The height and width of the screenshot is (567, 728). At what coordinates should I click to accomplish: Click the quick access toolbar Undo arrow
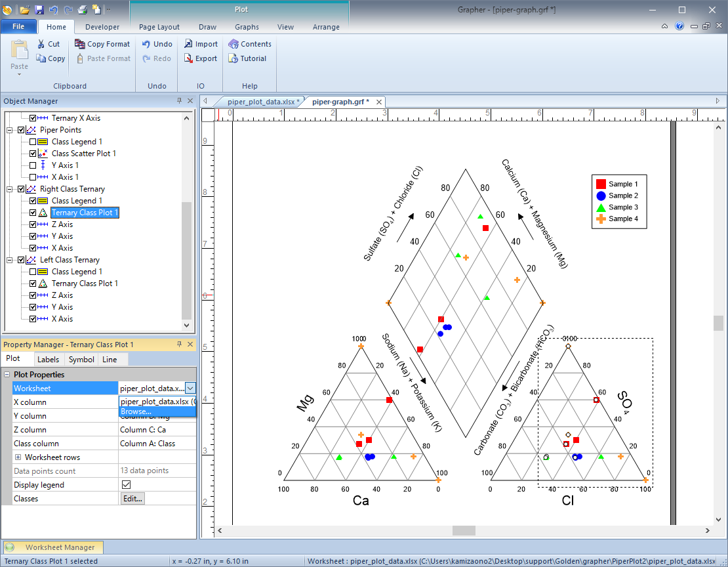tap(53, 9)
